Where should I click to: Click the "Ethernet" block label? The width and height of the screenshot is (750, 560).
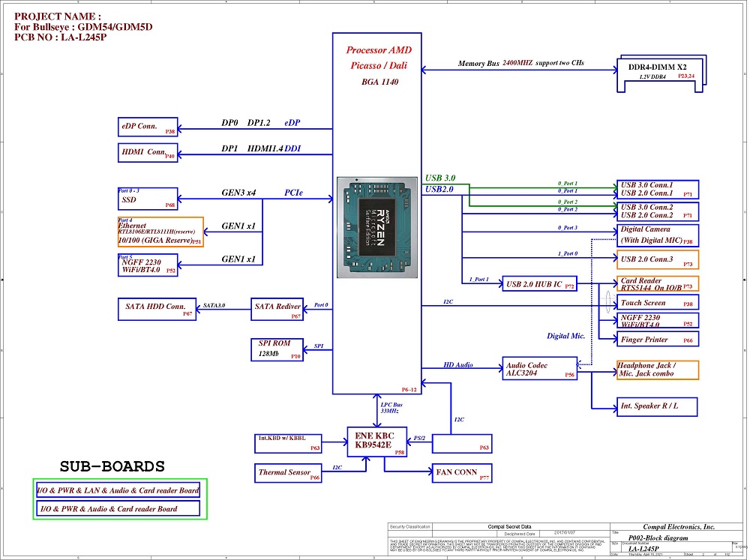click(x=132, y=226)
